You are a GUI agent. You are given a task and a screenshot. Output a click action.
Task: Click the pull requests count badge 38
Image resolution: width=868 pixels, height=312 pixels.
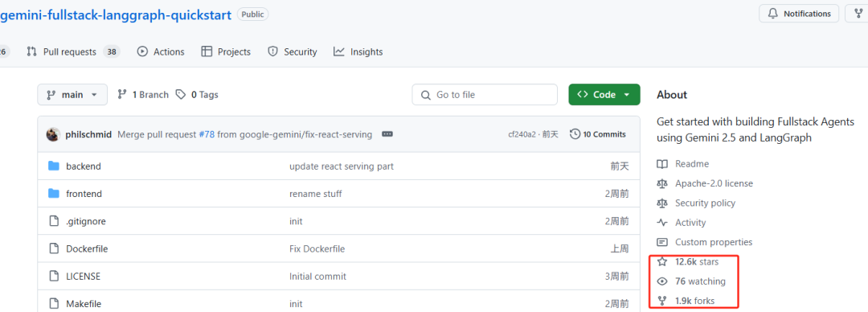point(112,51)
